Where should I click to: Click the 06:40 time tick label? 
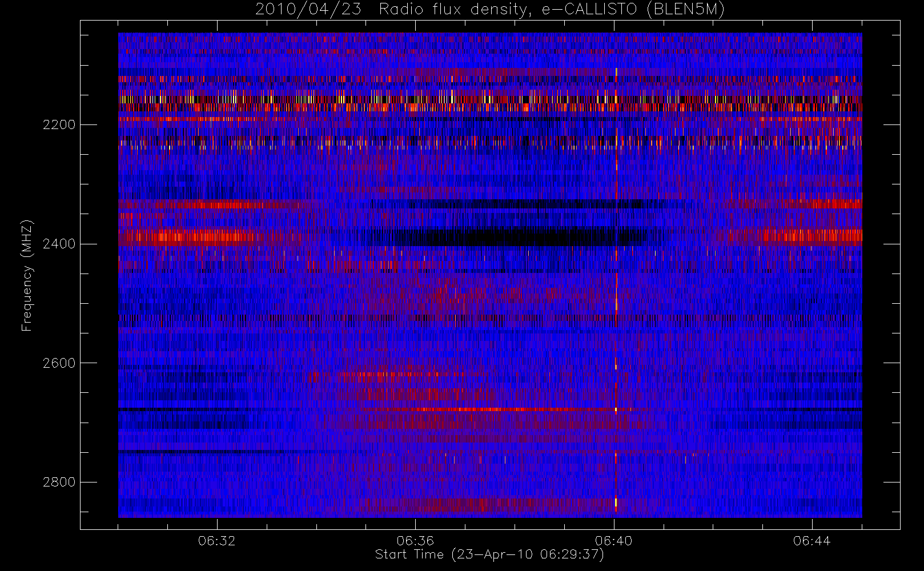pyautogui.click(x=614, y=541)
